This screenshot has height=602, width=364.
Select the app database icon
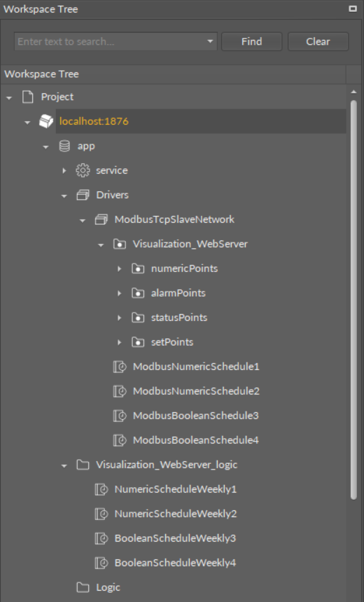(x=64, y=146)
